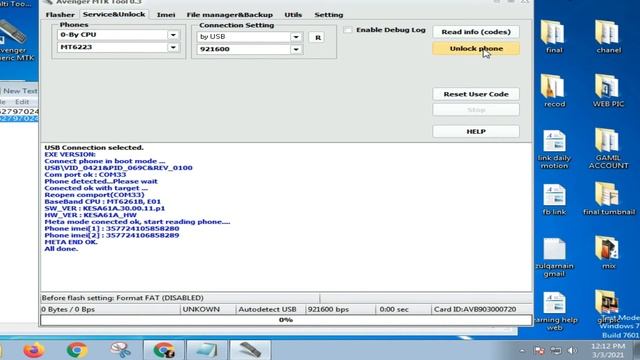This screenshot has width=640, height=360.
Task: Open the 'WEB PIC' desktop folder
Action: pyautogui.click(x=608, y=91)
